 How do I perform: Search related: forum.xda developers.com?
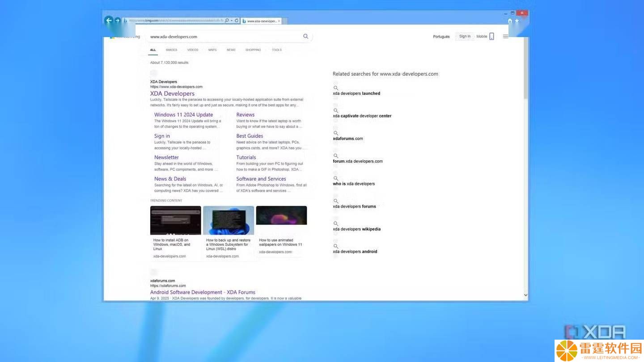coord(358,161)
